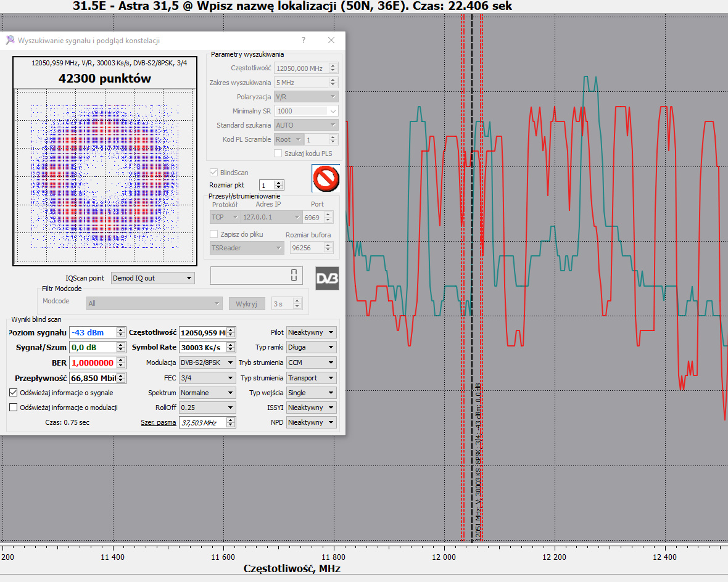Open the Tryb strumienia dropdown
Image resolution: width=728 pixels, height=582 pixels.
311,363
